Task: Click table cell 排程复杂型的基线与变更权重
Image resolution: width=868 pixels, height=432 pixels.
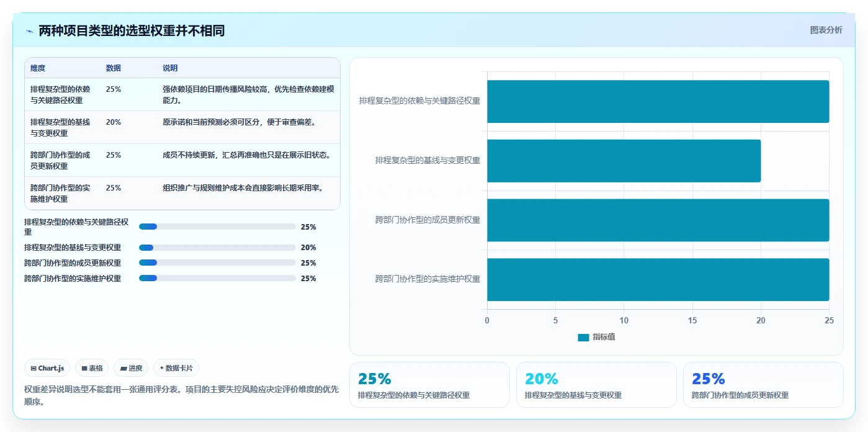Action: click(x=61, y=127)
